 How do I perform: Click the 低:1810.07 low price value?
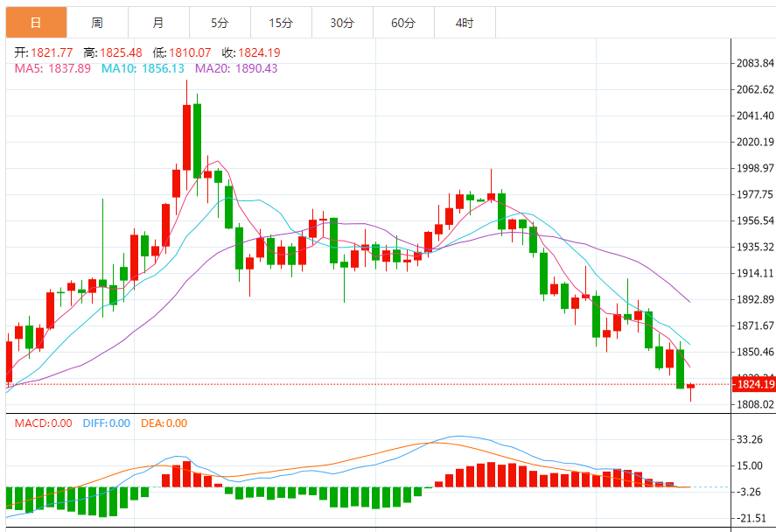[x=182, y=52]
